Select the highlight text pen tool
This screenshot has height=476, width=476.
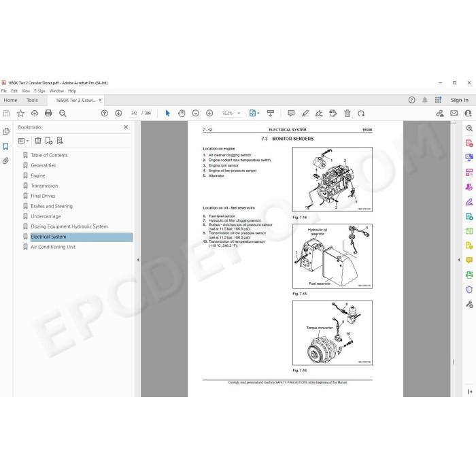[305, 114]
